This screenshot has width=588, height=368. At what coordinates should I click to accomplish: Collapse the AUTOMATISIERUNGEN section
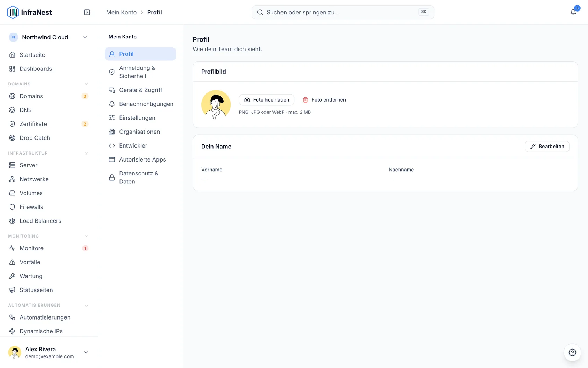point(86,305)
